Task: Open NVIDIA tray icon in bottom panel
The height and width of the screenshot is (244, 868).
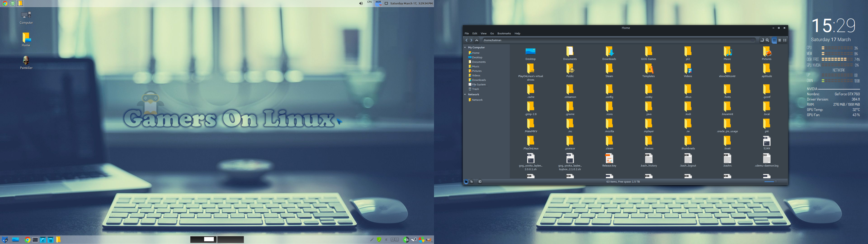Action: (406, 240)
